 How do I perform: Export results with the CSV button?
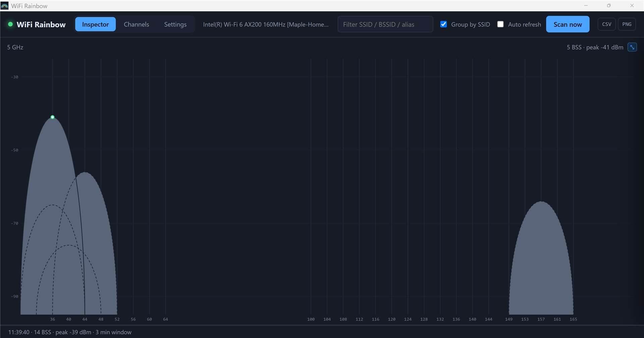coord(606,24)
